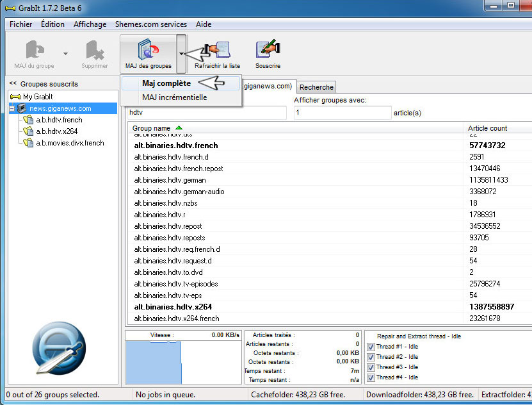
Task: Switch to the Recherche tab
Action: (316, 87)
